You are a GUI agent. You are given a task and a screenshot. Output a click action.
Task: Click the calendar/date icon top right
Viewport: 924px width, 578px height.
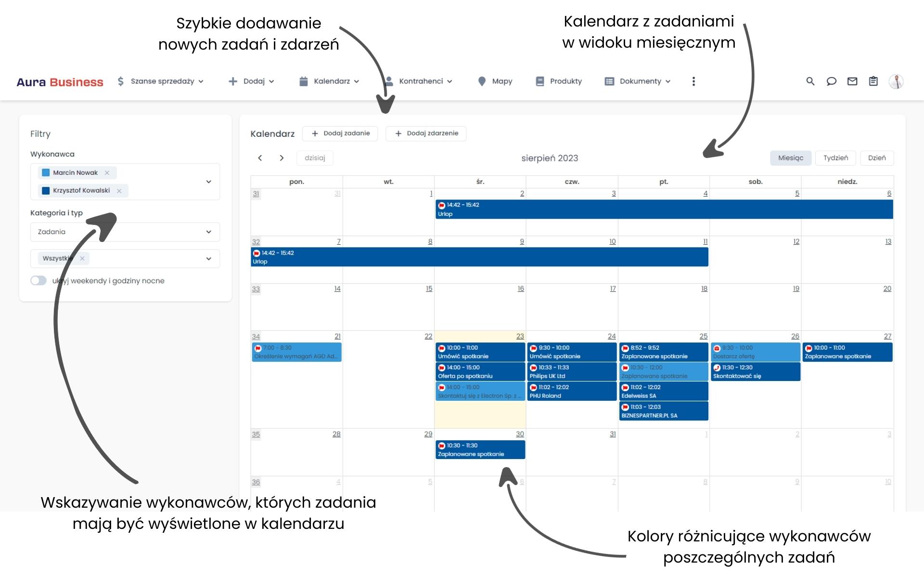point(876,81)
